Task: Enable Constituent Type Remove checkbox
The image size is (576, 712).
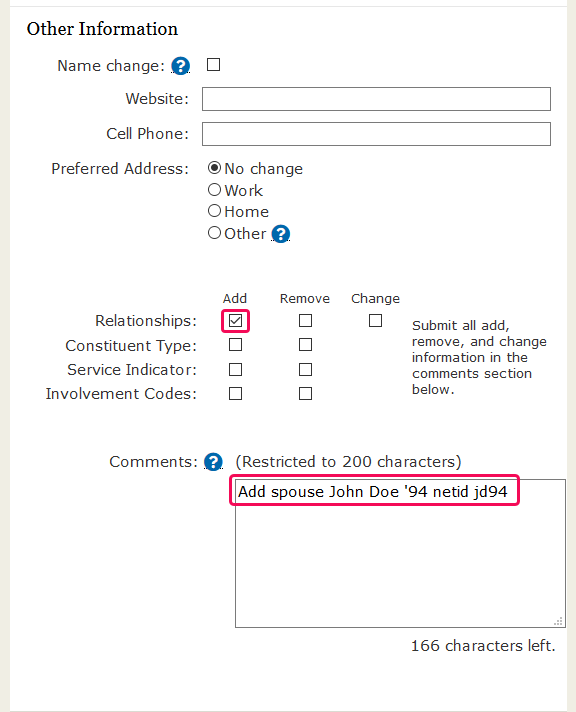Action: (305, 345)
